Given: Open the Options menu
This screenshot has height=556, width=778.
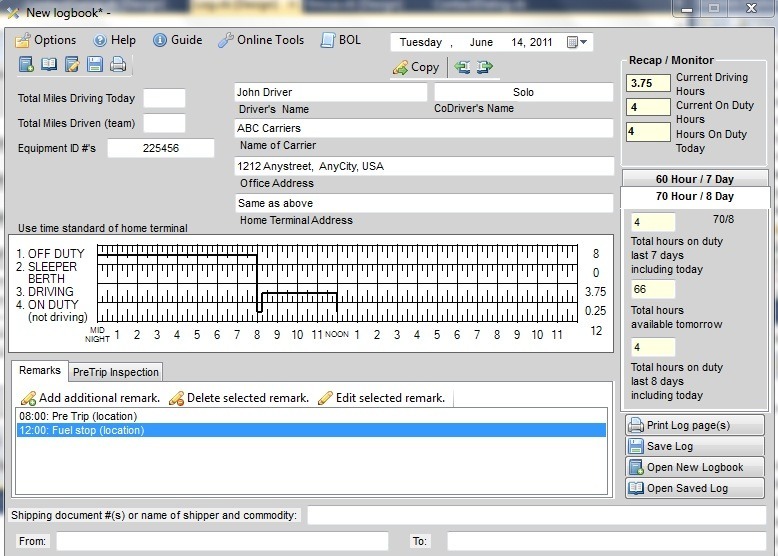Looking at the screenshot, I should coord(46,40).
